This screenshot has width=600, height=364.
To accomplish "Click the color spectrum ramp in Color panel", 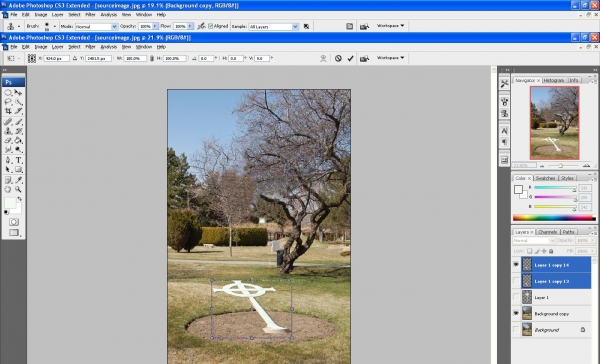I will (554, 218).
